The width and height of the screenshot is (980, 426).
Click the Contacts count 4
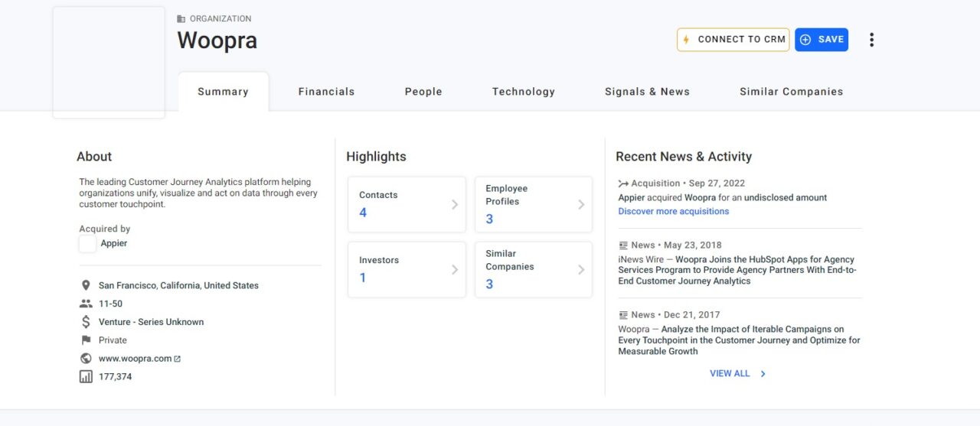pos(363,213)
